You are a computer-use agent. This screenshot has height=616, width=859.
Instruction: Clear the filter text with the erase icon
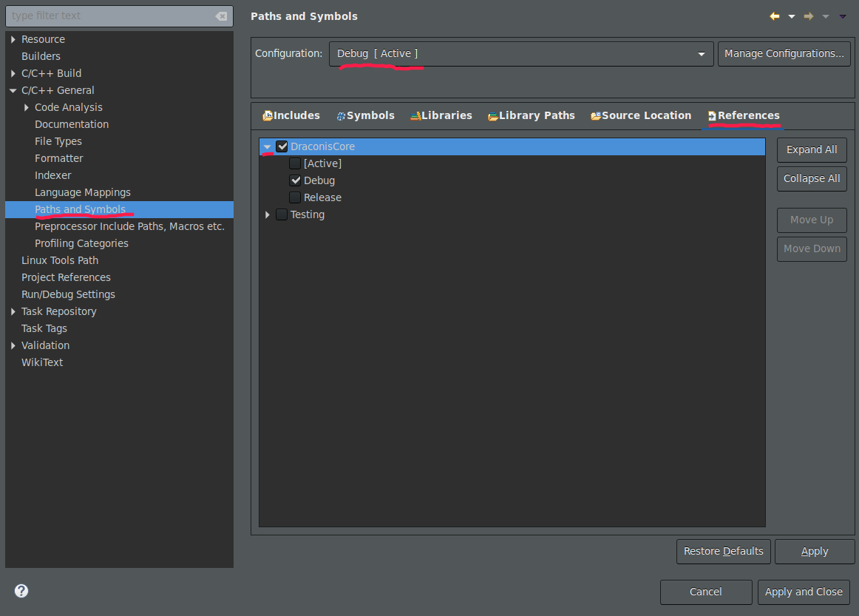(221, 16)
